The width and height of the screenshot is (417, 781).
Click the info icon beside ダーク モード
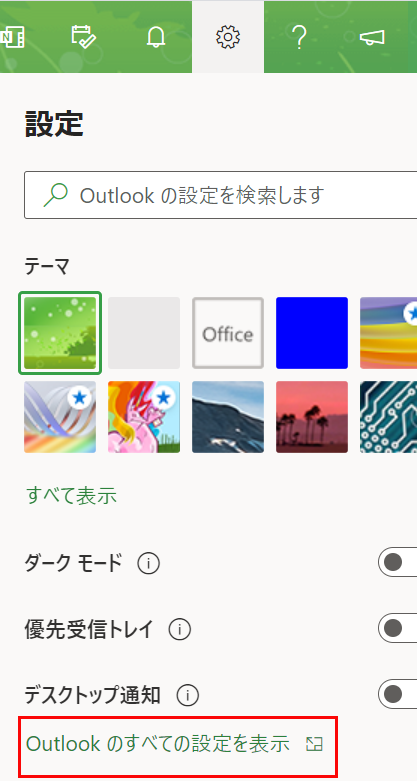pos(148,564)
